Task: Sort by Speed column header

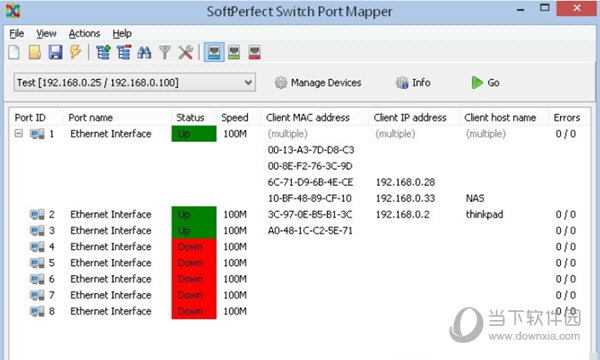Action: [239, 117]
